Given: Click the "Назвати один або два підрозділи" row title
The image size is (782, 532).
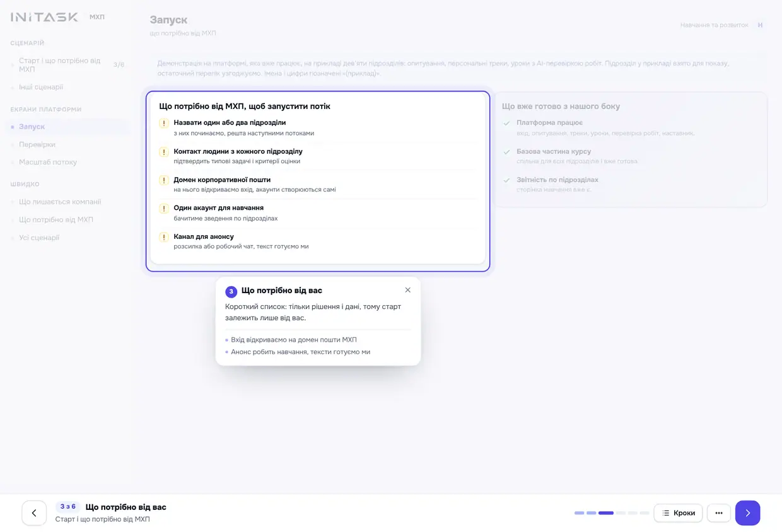Looking at the screenshot, I should click(230, 122).
